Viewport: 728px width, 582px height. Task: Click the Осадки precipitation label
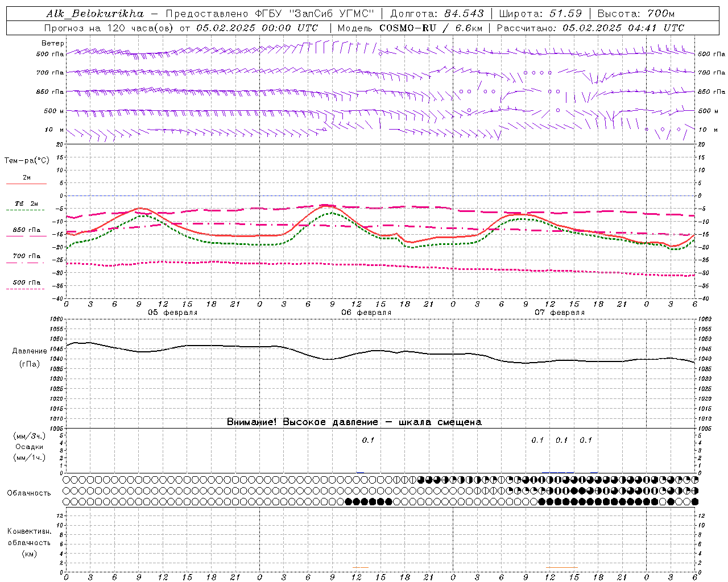30,447
